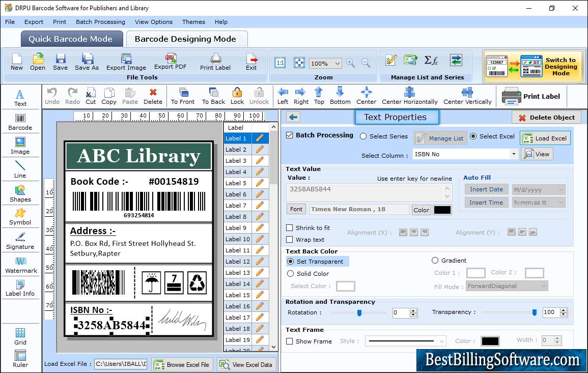
Task: Click the Browse Excel File button
Action: tap(183, 364)
